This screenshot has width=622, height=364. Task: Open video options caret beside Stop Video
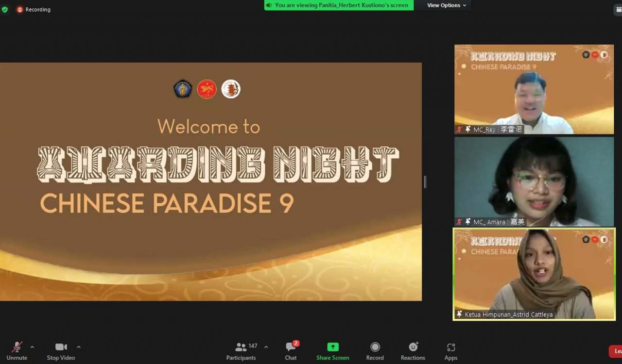point(79,347)
